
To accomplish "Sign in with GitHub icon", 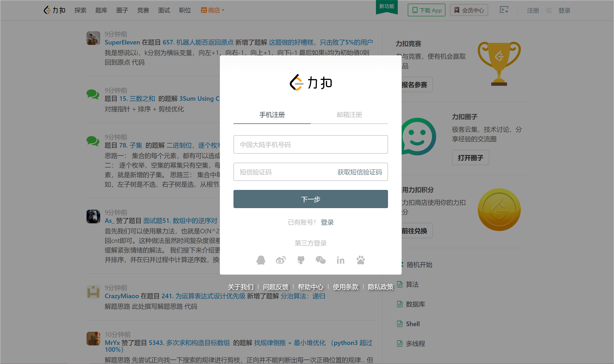I will point(301,260).
